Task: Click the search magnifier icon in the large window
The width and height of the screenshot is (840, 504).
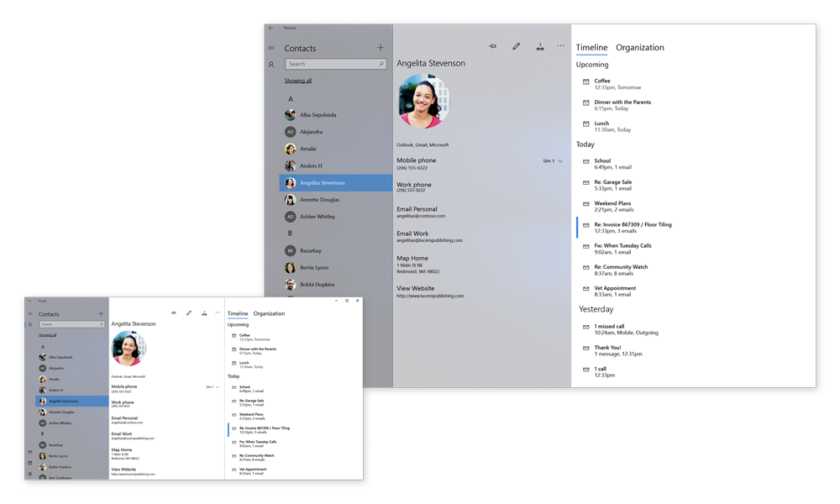Action: point(381,64)
